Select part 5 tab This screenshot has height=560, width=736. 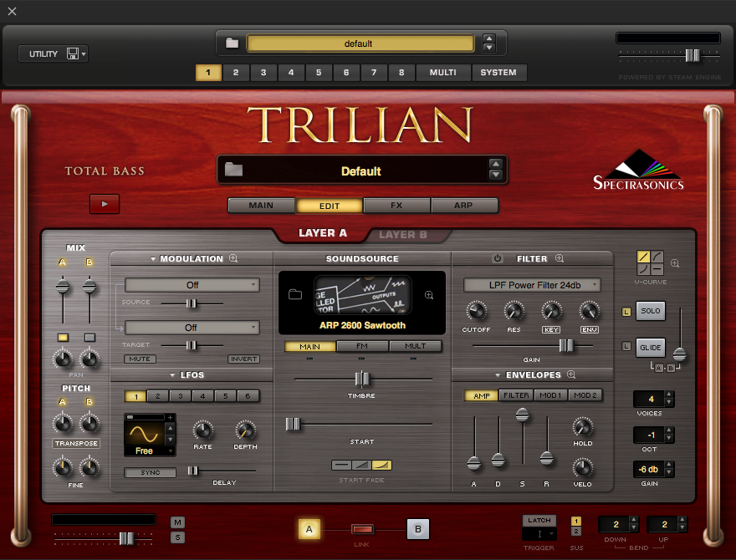[319, 73]
